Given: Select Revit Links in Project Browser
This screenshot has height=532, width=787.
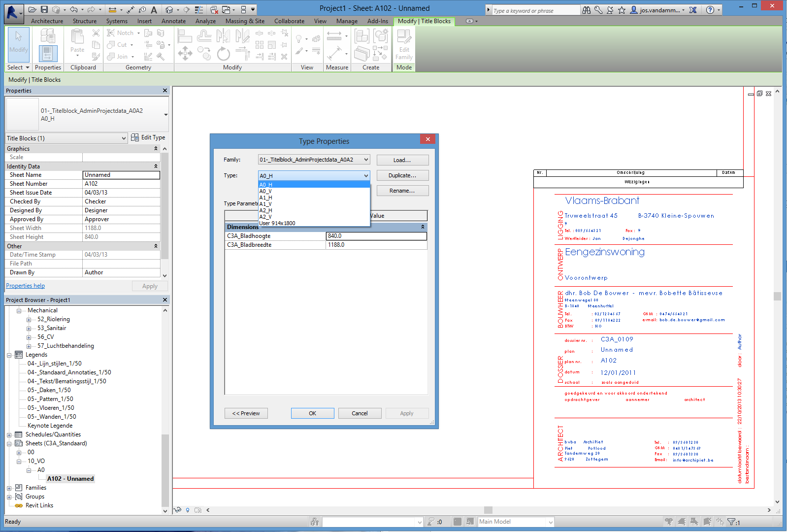Looking at the screenshot, I should click(39, 505).
